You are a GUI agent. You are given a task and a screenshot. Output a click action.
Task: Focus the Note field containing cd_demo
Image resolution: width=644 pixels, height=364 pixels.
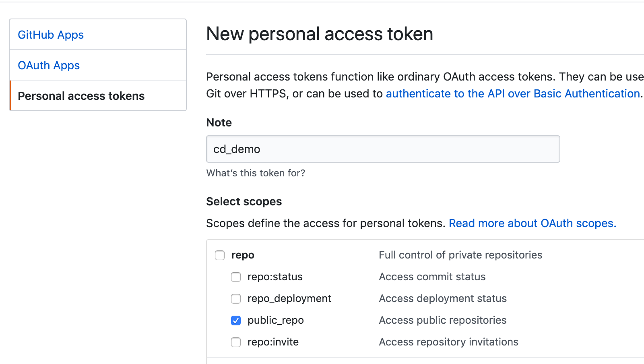(383, 149)
